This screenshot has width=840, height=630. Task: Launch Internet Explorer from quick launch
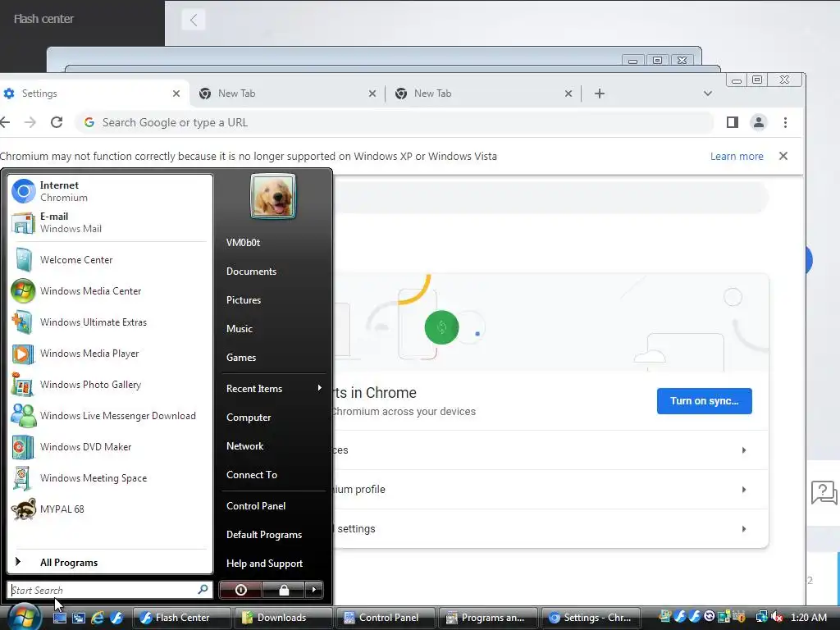point(98,618)
